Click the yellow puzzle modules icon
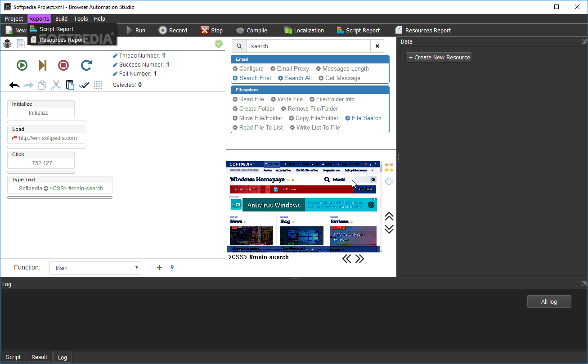Viewport: 588px width, 364px height. click(x=389, y=167)
